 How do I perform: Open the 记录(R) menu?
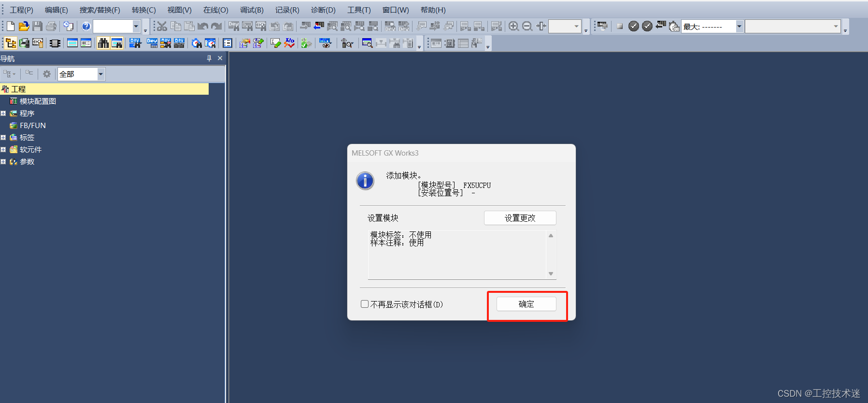point(287,10)
